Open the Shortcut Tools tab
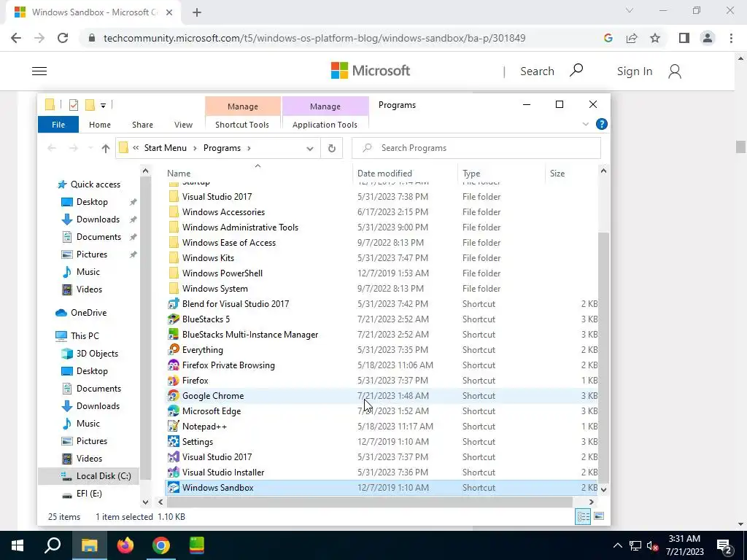 pyautogui.click(x=242, y=125)
